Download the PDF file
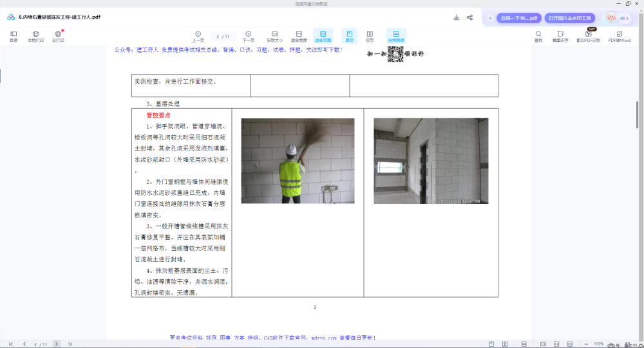Screen dimensions: 644x348 [457, 17]
